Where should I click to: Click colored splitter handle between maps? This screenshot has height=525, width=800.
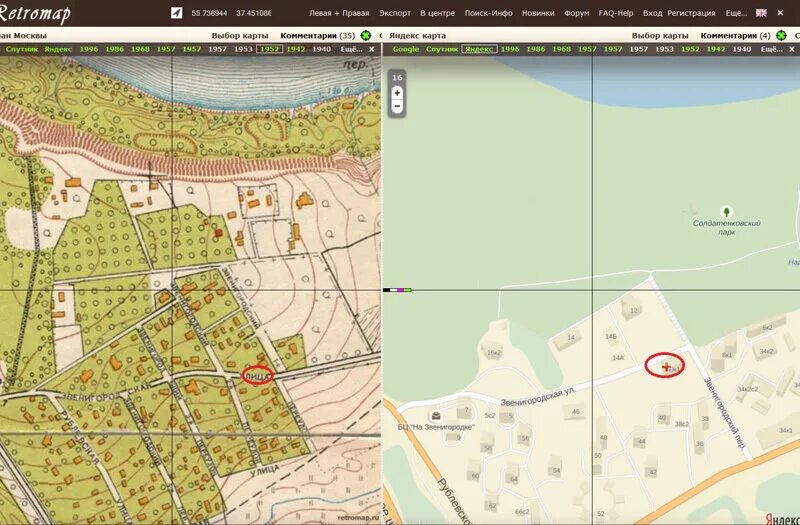(x=397, y=290)
